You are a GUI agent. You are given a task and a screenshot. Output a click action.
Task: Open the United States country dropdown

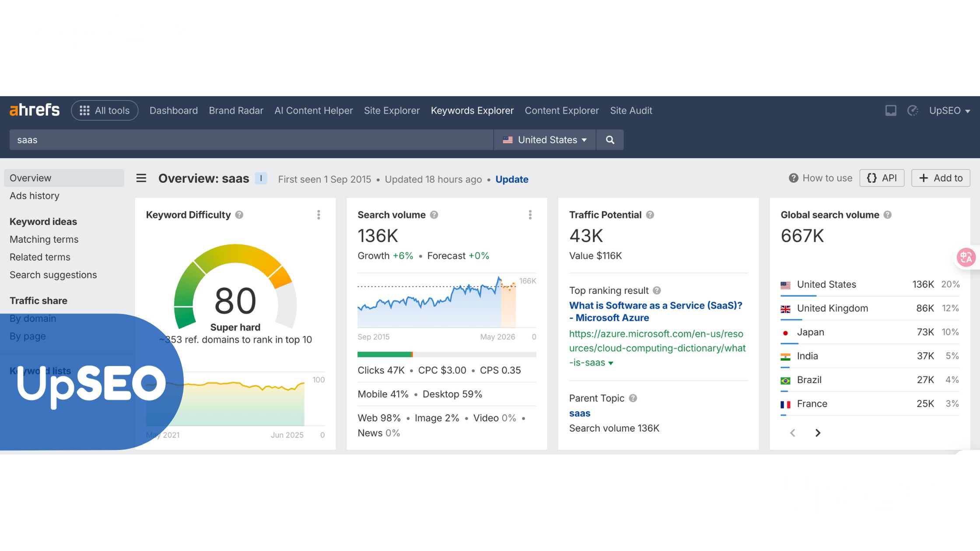click(x=545, y=140)
